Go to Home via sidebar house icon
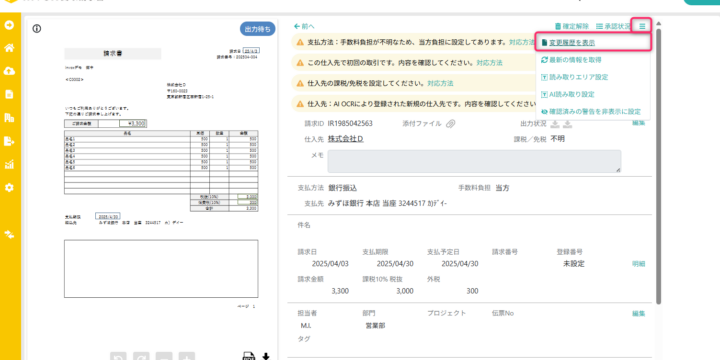The width and height of the screenshot is (720, 360). [x=9, y=48]
